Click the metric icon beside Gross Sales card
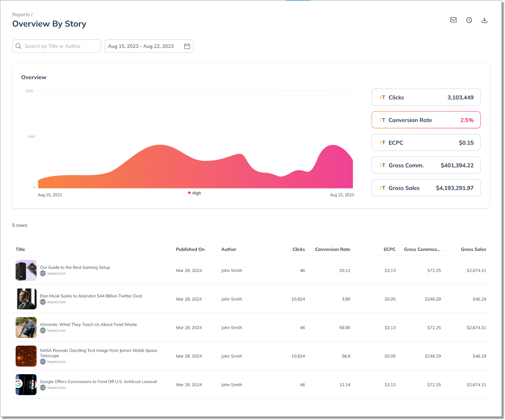Screen dimensions: 505x420 [383, 188]
